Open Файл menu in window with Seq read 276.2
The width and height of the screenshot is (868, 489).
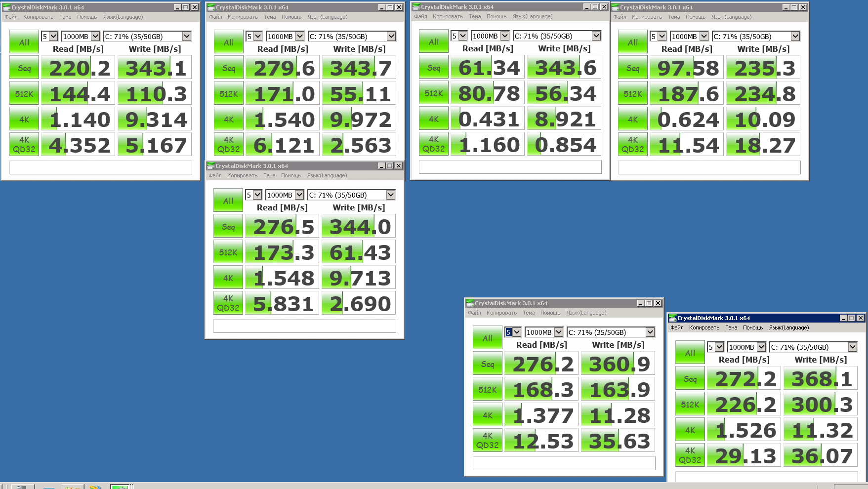point(474,313)
